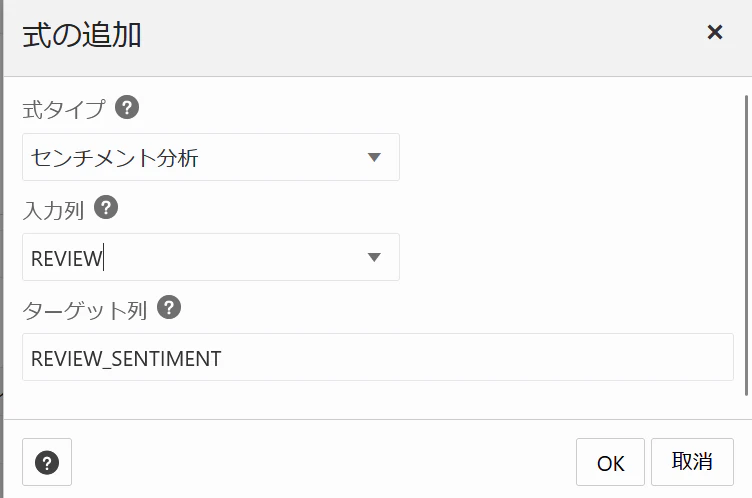Viewport: 752px width, 498px height.
Task: Open the 入力列 dropdown arrow
Action: [374, 257]
